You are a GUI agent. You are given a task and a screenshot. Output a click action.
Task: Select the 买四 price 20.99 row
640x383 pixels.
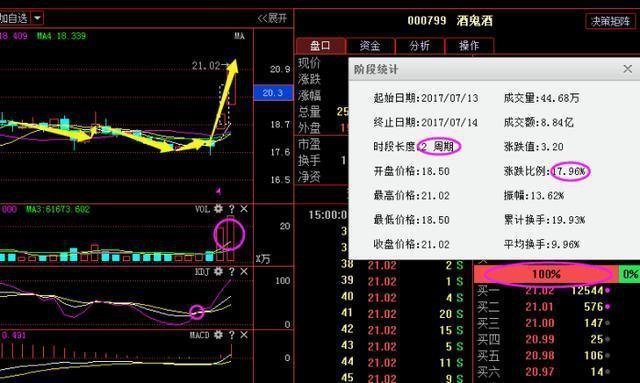pos(544,339)
